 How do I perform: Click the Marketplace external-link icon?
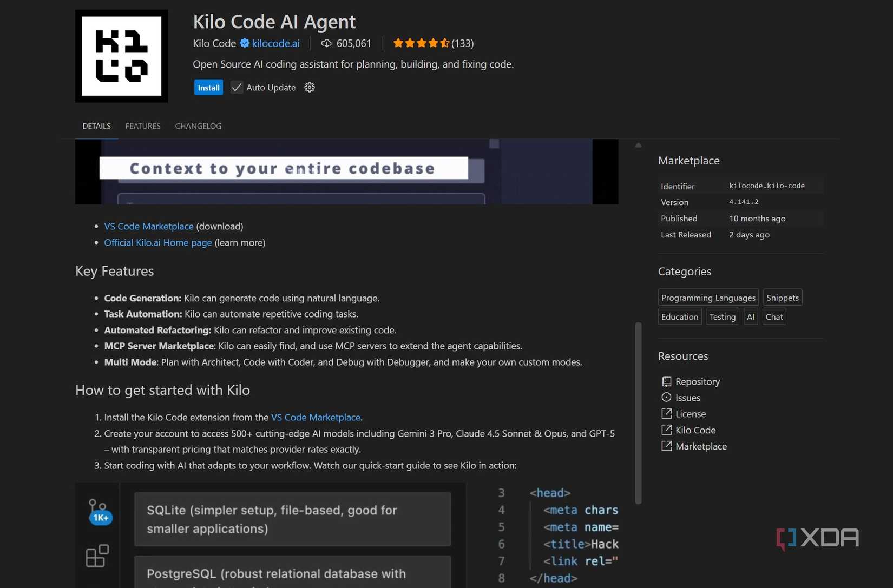666,446
